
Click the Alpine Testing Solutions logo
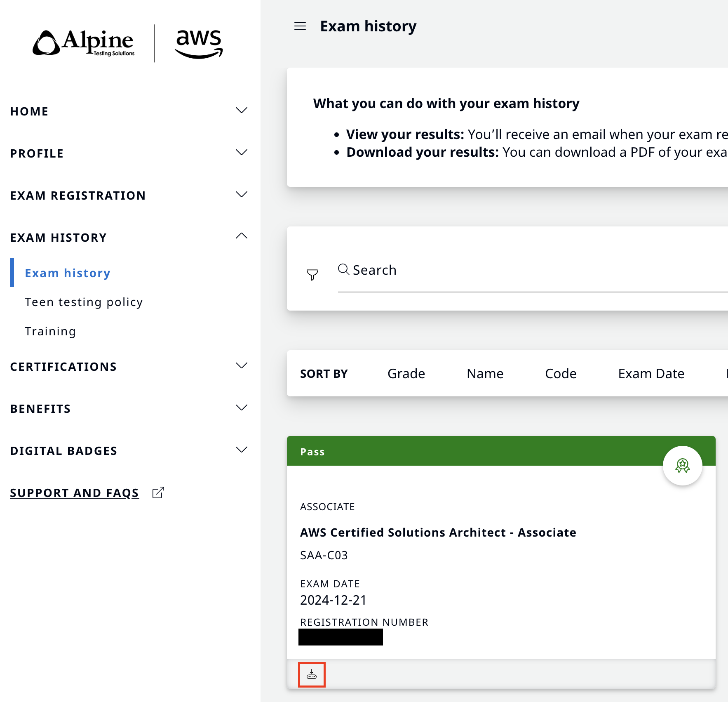[84, 43]
